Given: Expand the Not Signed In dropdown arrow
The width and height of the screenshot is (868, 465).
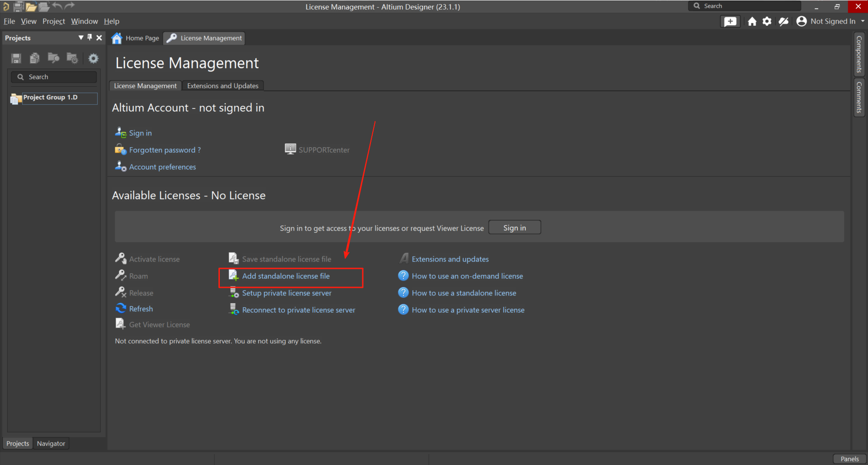Looking at the screenshot, I should [x=863, y=21].
